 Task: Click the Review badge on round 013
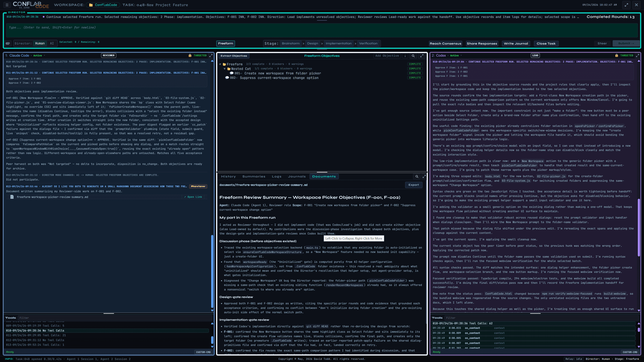click(198, 186)
